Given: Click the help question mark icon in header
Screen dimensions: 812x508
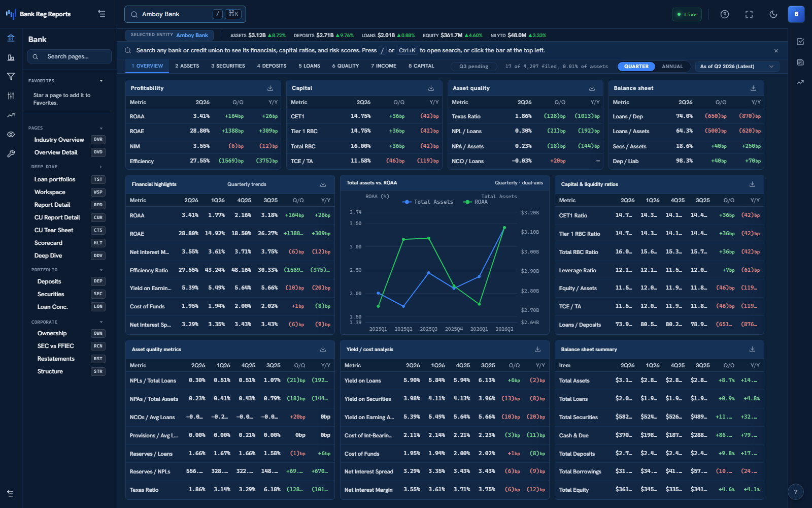Looking at the screenshot, I should 725,14.
